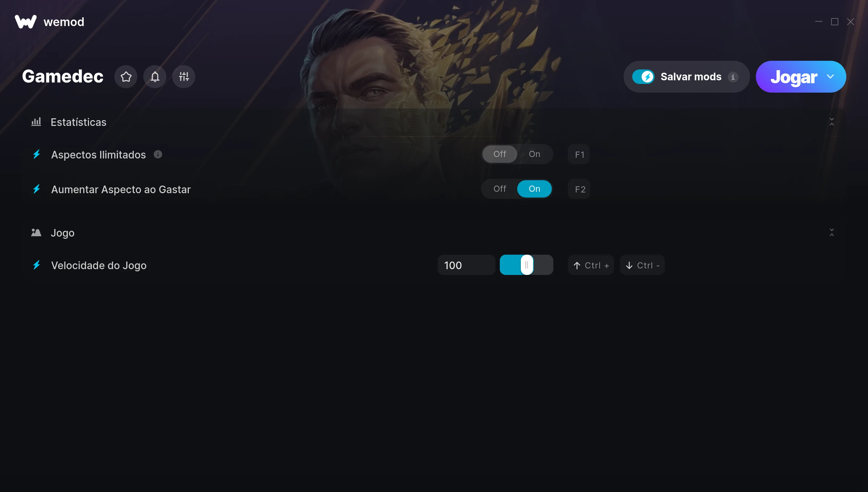Screen dimensions: 868x492
Task: Click the Ctrl + increase speed hotkey
Action: [591, 265]
